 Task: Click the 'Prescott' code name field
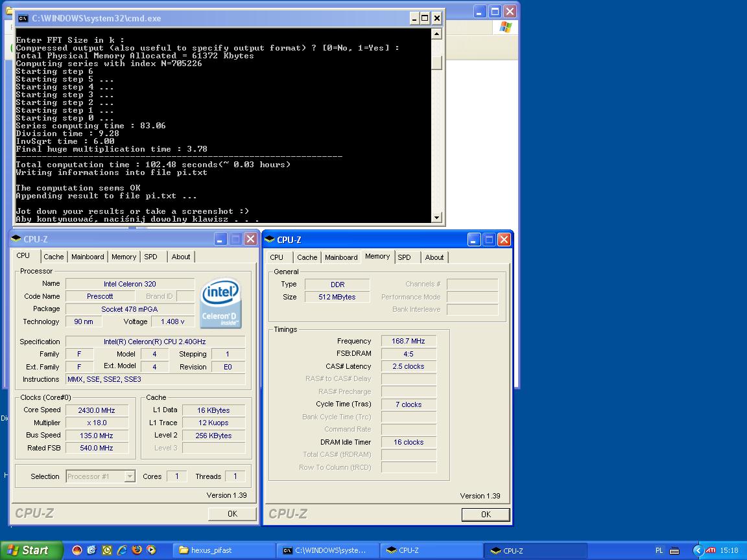[100, 296]
